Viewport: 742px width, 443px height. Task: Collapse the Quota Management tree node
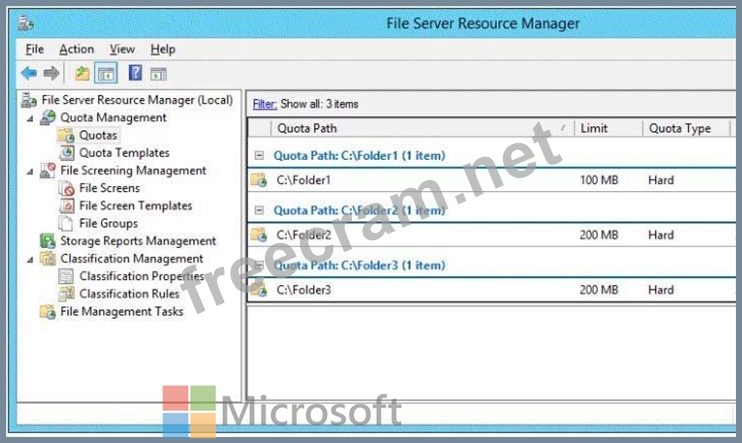pos(30,118)
